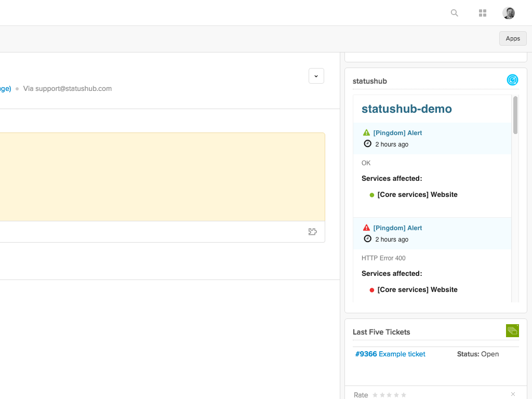Open Zendesk search
This screenshot has height=399, width=532.
pyautogui.click(x=454, y=13)
